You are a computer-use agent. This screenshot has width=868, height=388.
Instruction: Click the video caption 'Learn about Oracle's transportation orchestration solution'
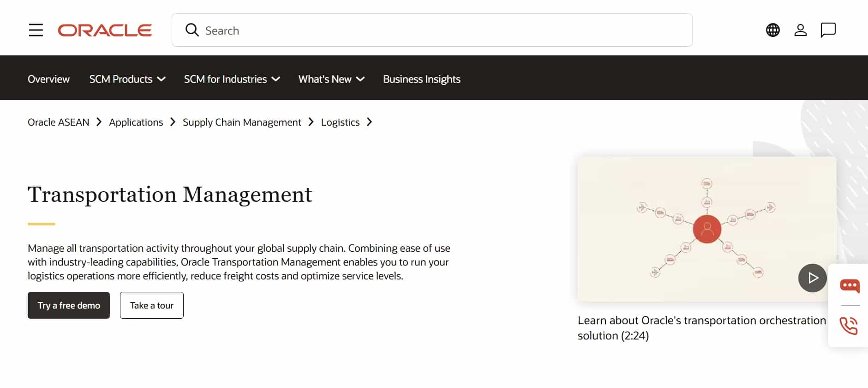[702, 328]
